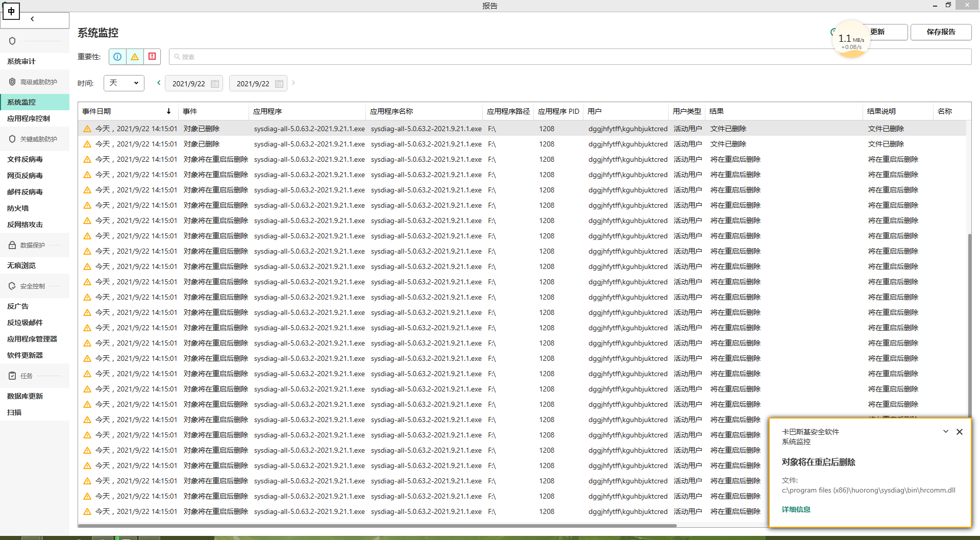This screenshot has width=980, height=540.
Task: Click the horizontal scrollbar under the table
Action: (x=378, y=525)
